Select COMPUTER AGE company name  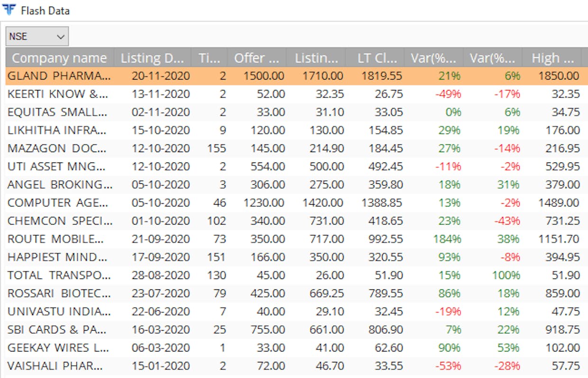coord(58,203)
